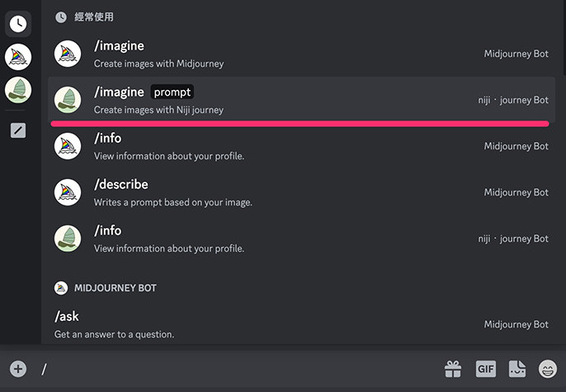Select the /describe command
This screenshot has width=566, height=392.
(x=301, y=192)
